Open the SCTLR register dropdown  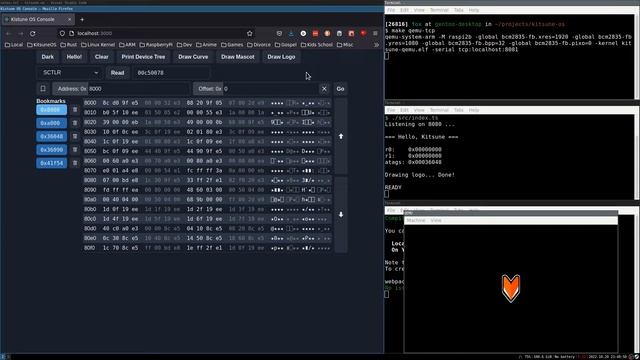point(70,73)
